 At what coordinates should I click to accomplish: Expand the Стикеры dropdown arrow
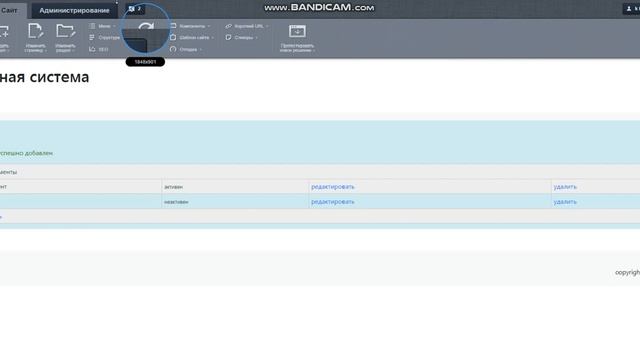[x=256, y=38]
